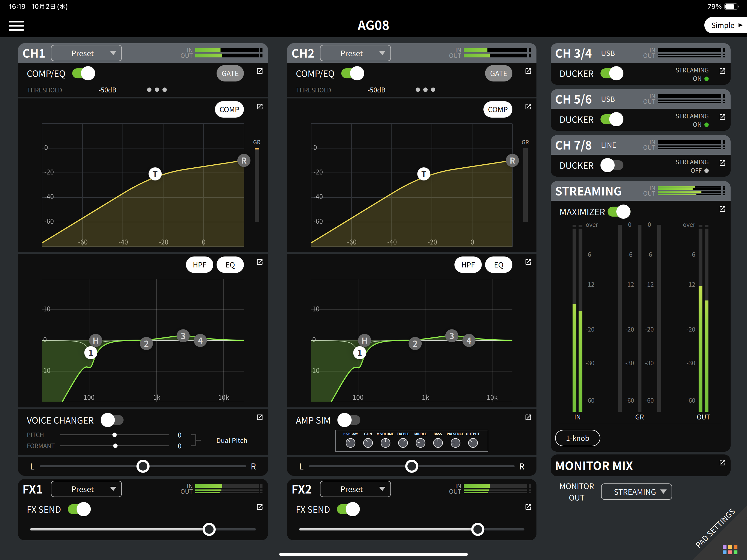747x560 pixels.
Task: Open the hamburger menu
Action: click(x=16, y=26)
